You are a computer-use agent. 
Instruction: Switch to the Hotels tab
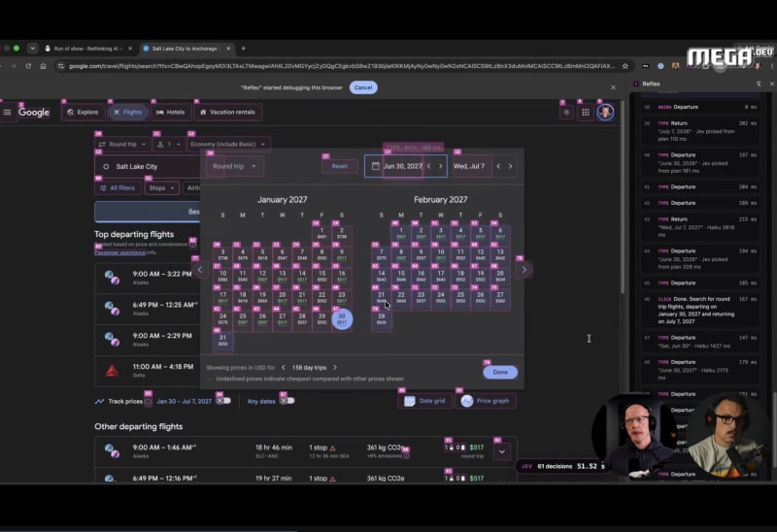coord(171,113)
